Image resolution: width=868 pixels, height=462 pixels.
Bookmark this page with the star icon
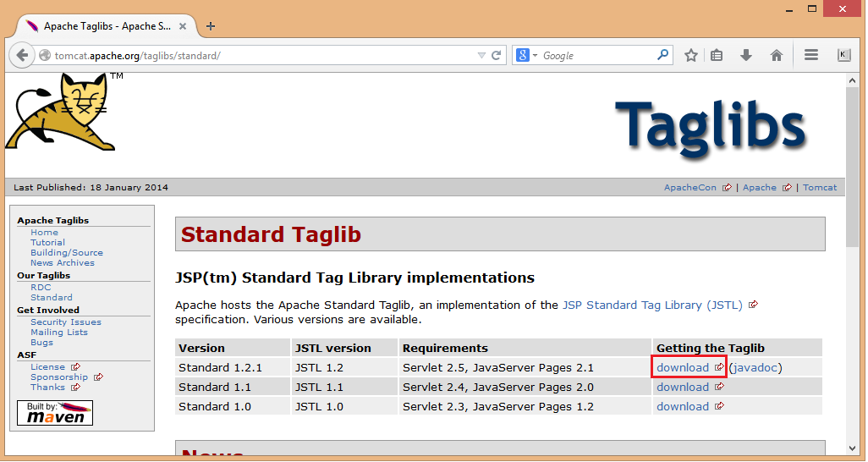pyautogui.click(x=691, y=55)
